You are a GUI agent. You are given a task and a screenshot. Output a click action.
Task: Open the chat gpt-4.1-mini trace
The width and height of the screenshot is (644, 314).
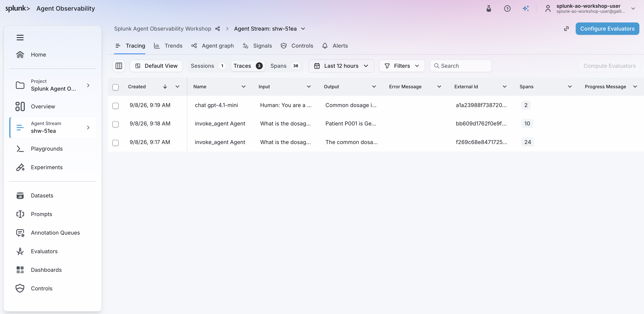(216, 105)
